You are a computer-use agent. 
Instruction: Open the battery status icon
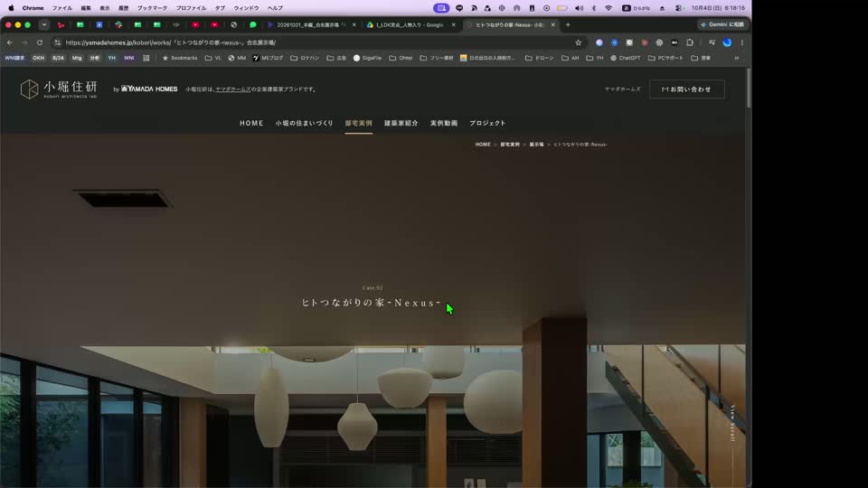pyautogui.click(x=562, y=8)
